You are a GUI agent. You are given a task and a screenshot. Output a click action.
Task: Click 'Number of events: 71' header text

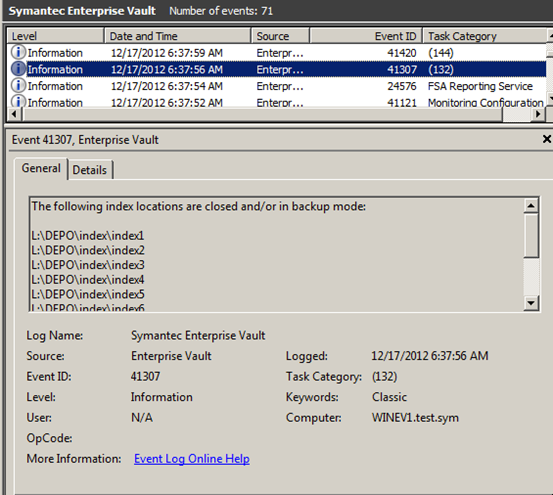coord(221,11)
